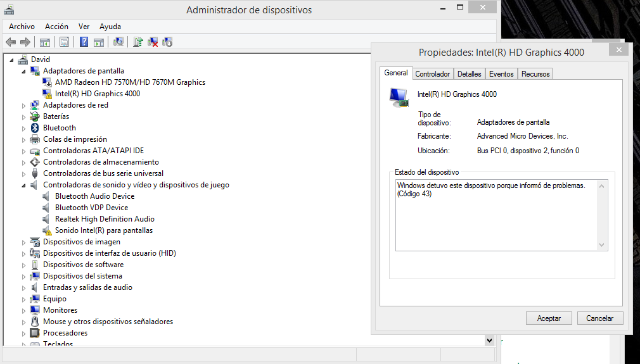Expand Controladoras de almacenamiento arrow
Screen dimensions: 640x364
pyautogui.click(x=23, y=163)
